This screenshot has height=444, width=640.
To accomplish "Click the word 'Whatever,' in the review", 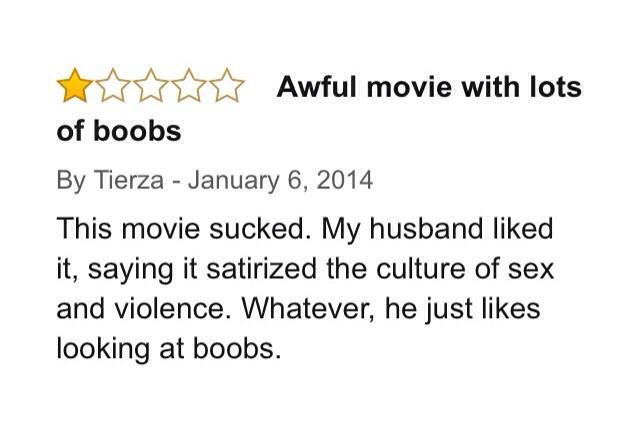I will coord(308,310).
